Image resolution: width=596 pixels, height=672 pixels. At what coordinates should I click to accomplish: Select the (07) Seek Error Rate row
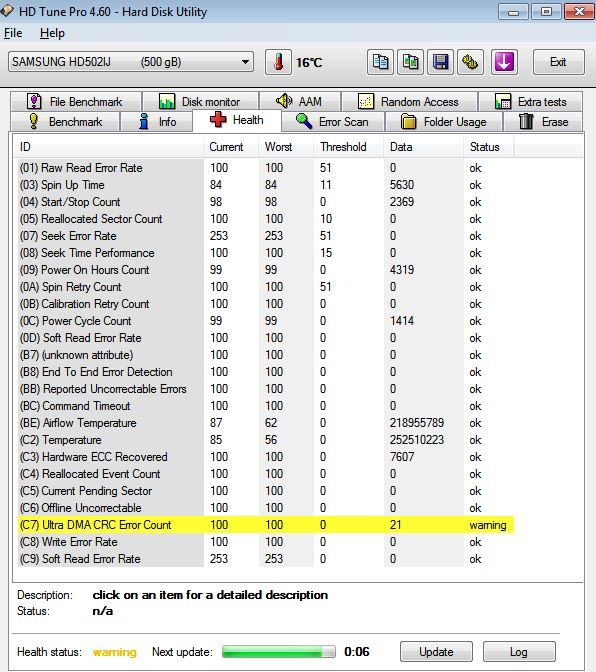click(266, 236)
